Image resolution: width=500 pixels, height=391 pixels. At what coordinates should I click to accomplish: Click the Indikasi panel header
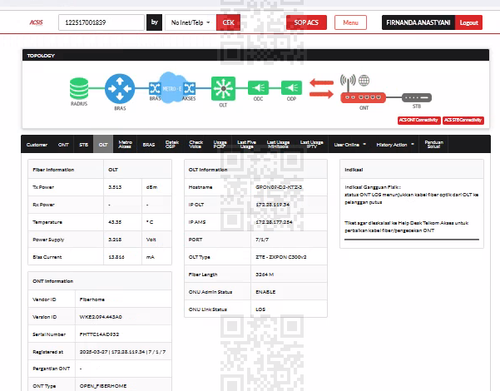411,169
